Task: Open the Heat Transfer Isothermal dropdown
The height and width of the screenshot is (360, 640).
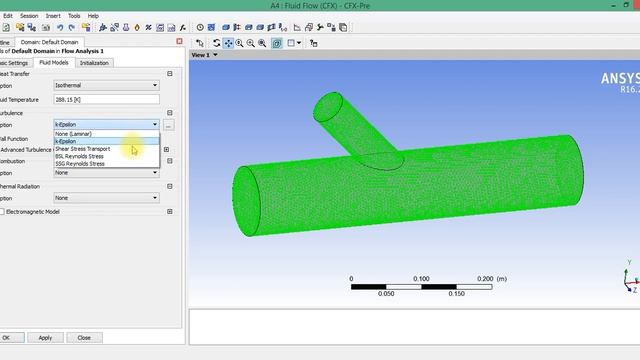Action: pos(106,85)
